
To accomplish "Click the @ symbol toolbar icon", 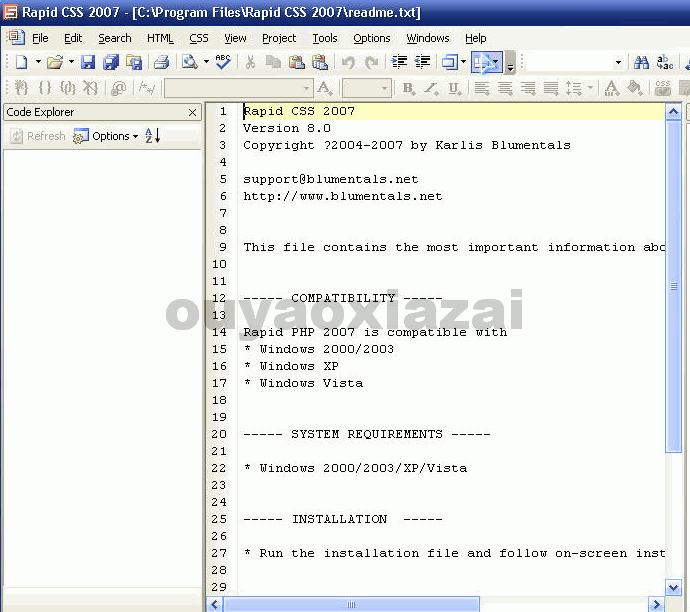I will coord(118,88).
